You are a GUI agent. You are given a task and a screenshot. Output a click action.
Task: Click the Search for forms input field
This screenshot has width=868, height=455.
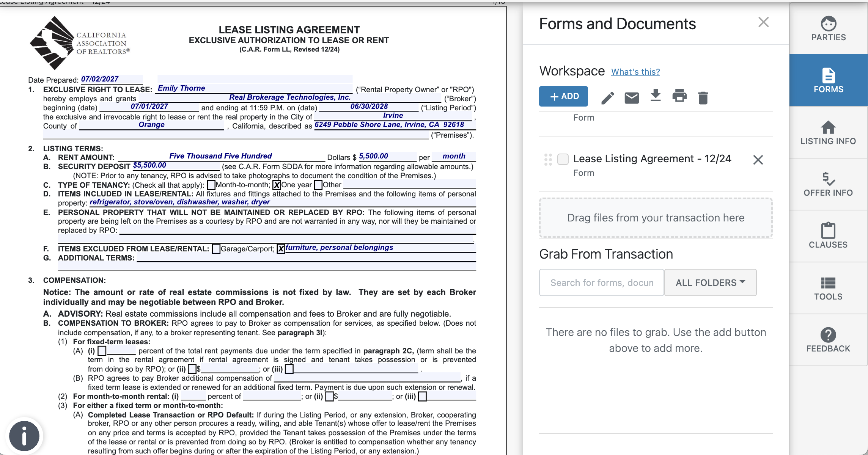tap(601, 282)
